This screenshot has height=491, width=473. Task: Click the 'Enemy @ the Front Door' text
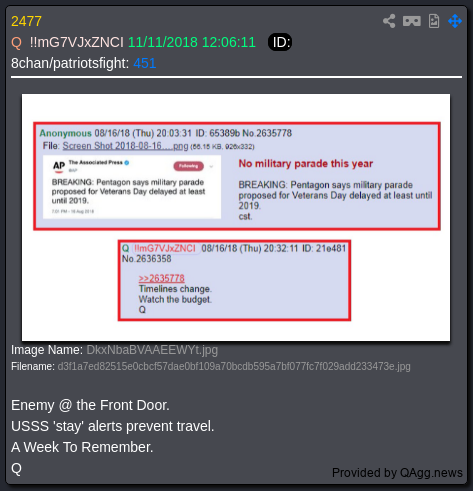coord(90,405)
